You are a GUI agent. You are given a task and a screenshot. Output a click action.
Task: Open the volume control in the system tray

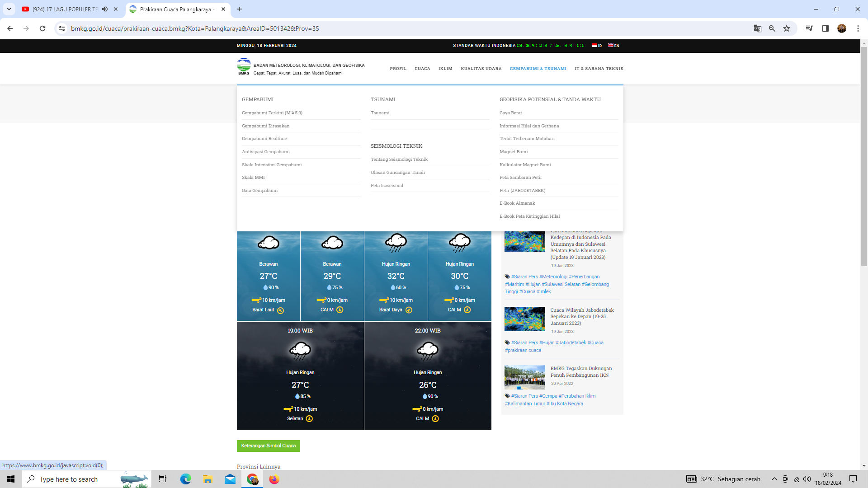point(807,479)
